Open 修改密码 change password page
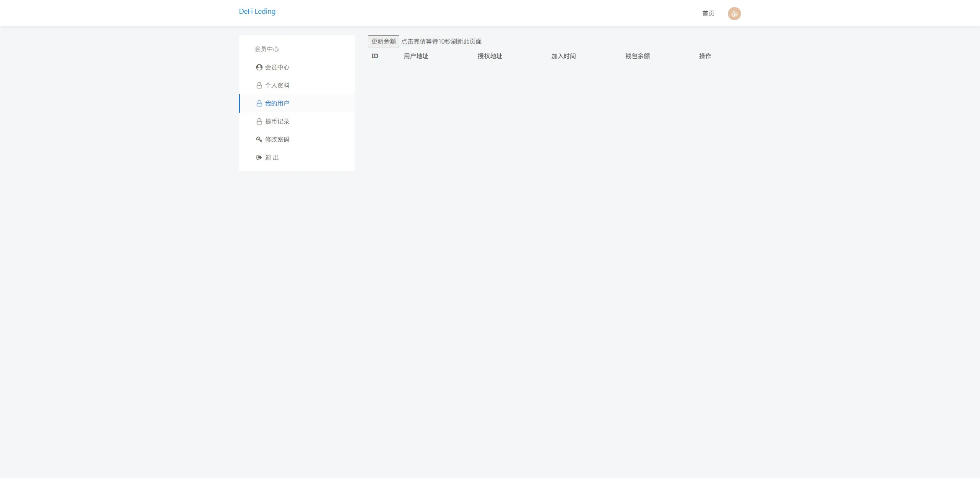 coord(277,140)
